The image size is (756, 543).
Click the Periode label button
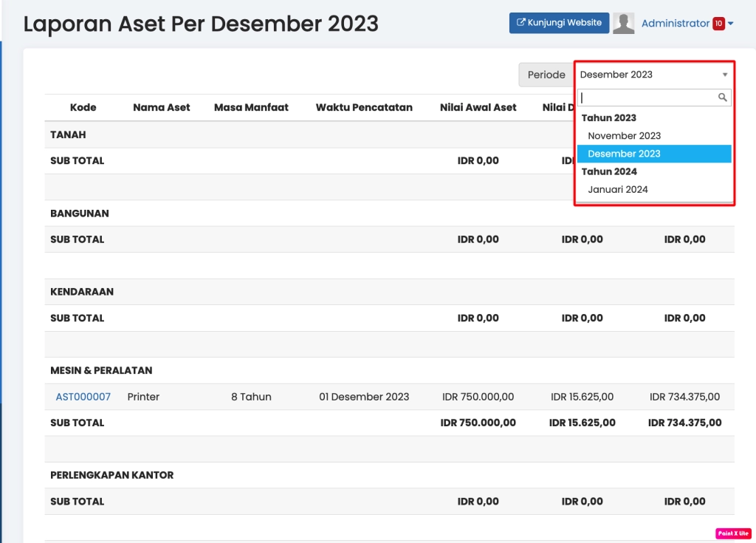click(546, 74)
